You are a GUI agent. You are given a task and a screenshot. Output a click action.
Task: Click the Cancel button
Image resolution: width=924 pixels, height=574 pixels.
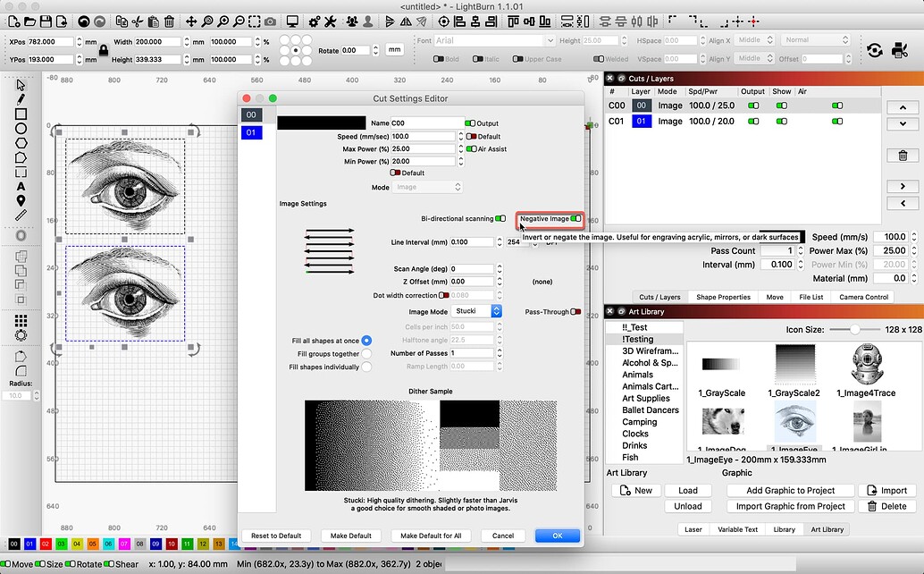[503, 536]
